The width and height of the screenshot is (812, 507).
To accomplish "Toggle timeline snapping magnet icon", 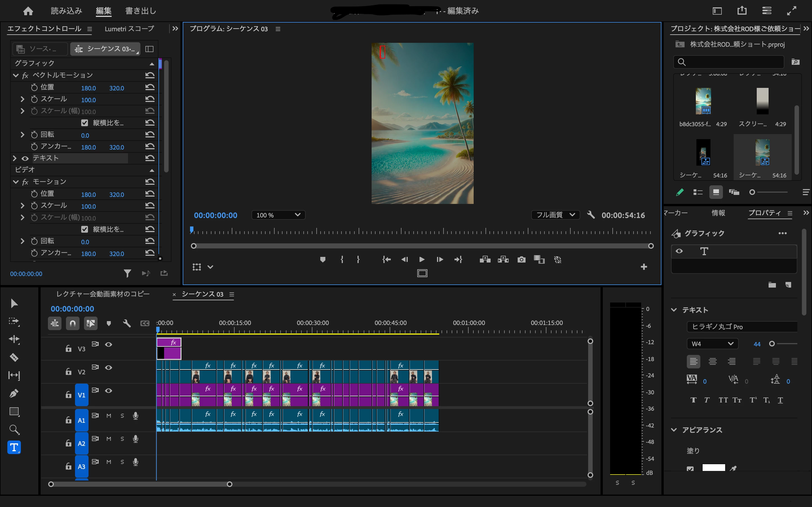I will coord(72,323).
